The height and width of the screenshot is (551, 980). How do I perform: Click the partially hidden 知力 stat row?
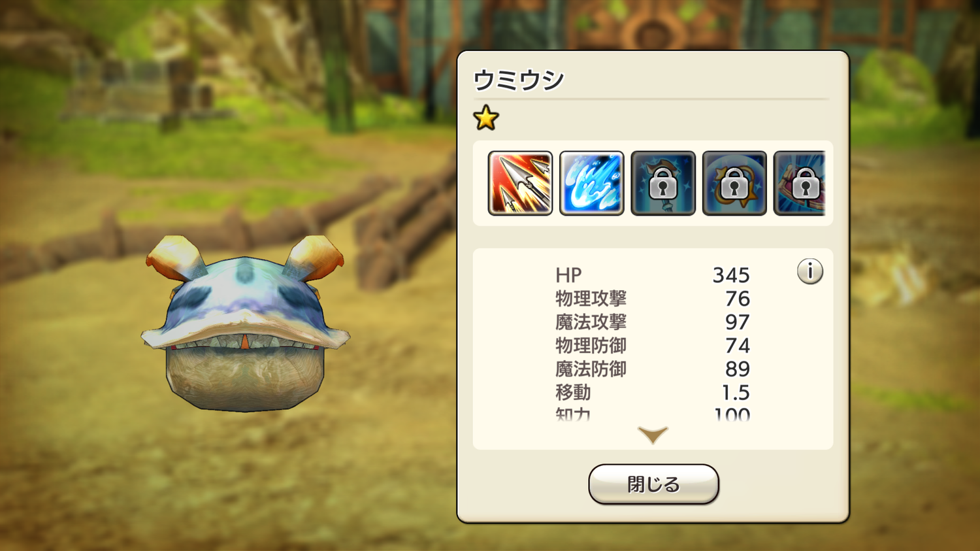coord(653,414)
